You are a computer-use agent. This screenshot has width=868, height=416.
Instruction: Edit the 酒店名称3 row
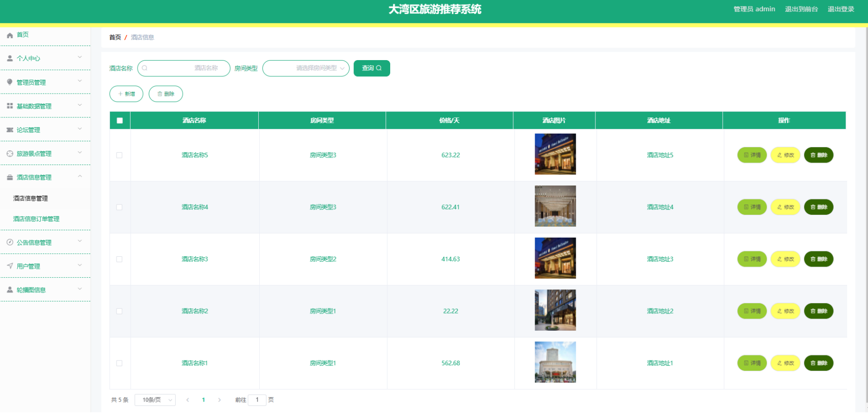point(785,259)
